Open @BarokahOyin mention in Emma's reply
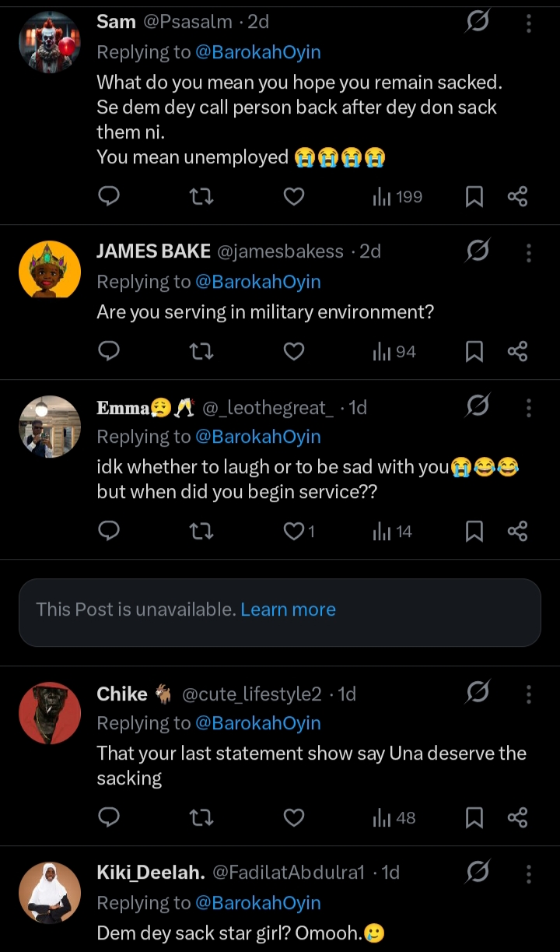The height and width of the screenshot is (952, 560). [258, 437]
